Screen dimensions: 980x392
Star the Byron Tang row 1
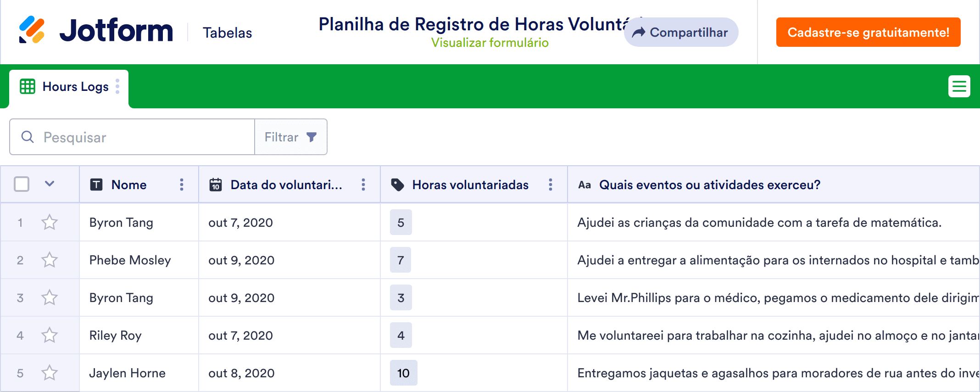coord(50,223)
